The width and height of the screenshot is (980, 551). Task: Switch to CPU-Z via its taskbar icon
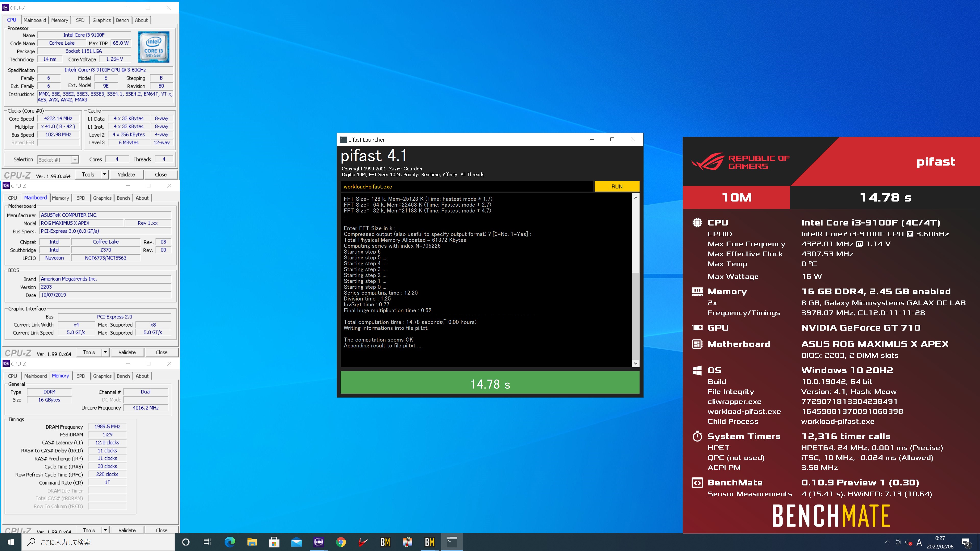(318, 542)
